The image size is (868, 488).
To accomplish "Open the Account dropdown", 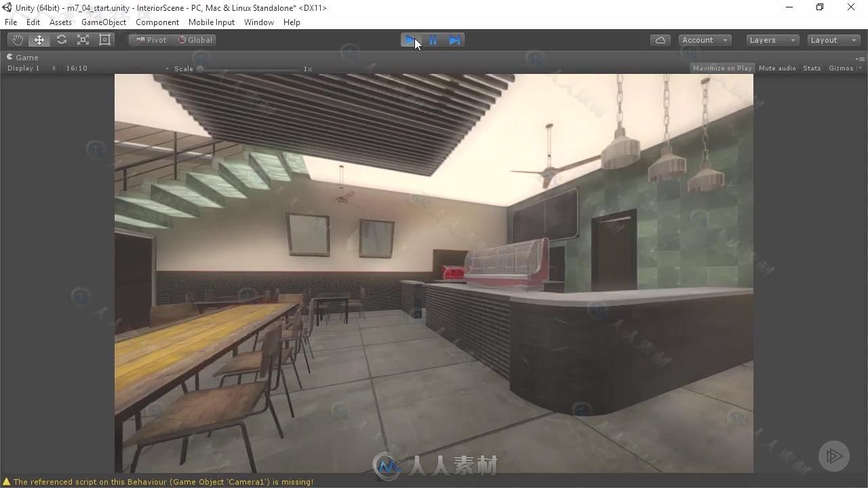I will pyautogui.click(x=705, y=40).
